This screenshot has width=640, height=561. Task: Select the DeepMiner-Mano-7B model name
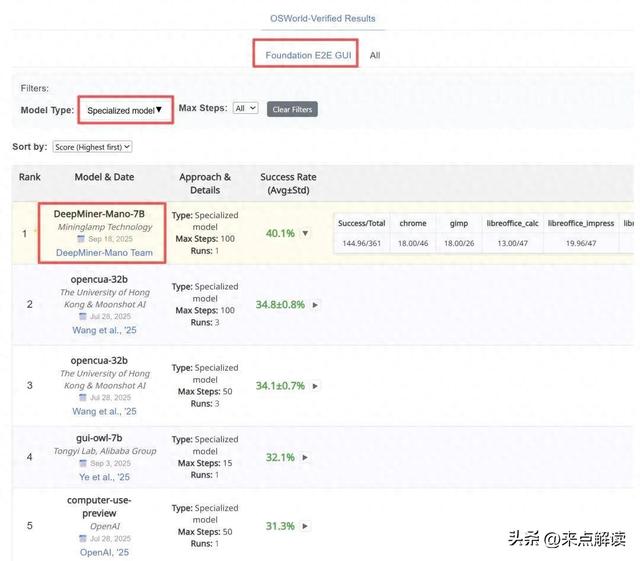click(99, 214)
